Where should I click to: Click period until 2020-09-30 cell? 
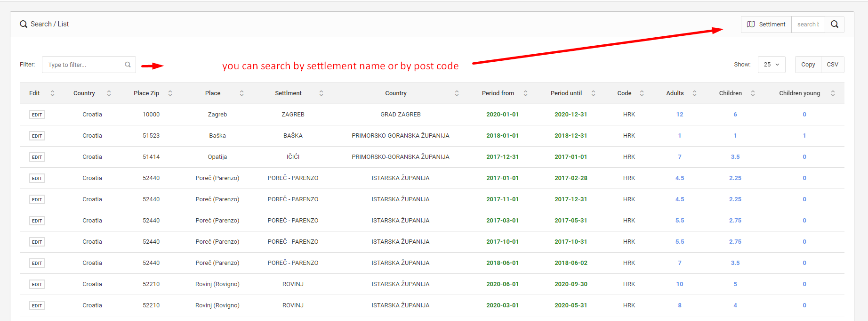pyautogui.click(x=571, y=284)
